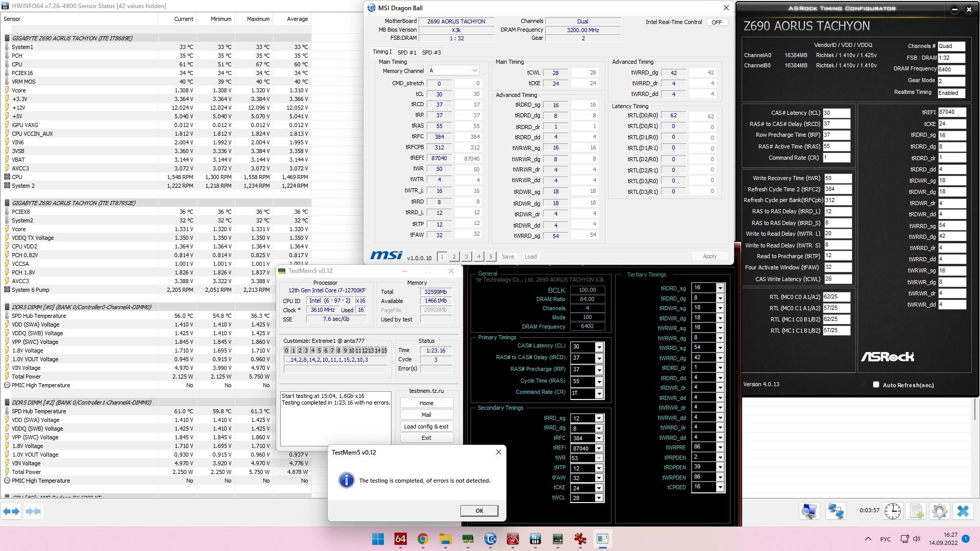
Task: Click the tREFI value field in ASRock configurator
Action: (951, 112)
